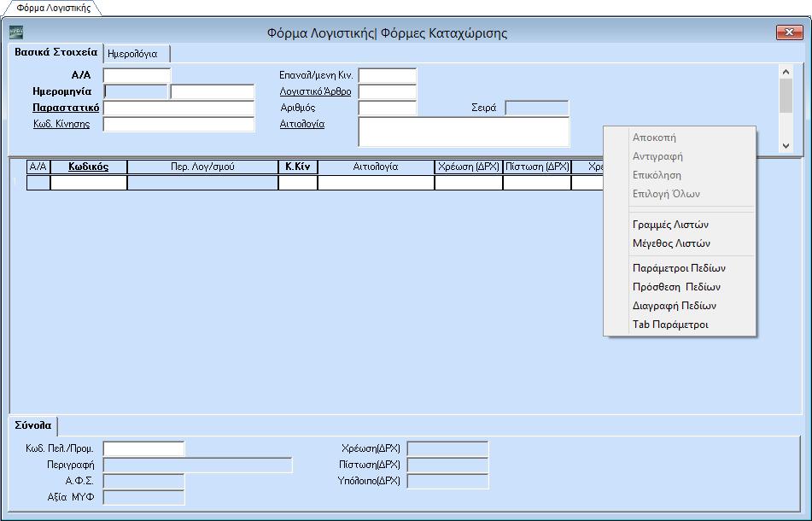Close the Φόρμα Λογιστικής window

789,32
